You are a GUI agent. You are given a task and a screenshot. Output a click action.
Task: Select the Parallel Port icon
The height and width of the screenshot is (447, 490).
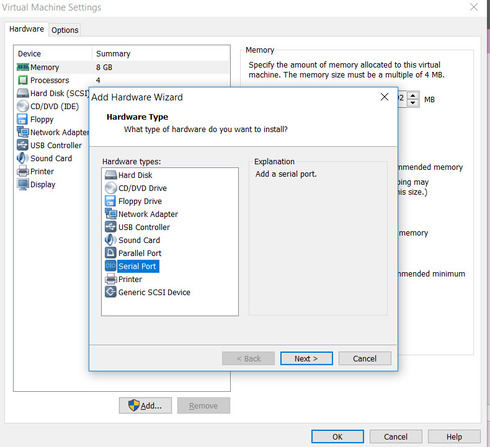click(x=111, y=253)
